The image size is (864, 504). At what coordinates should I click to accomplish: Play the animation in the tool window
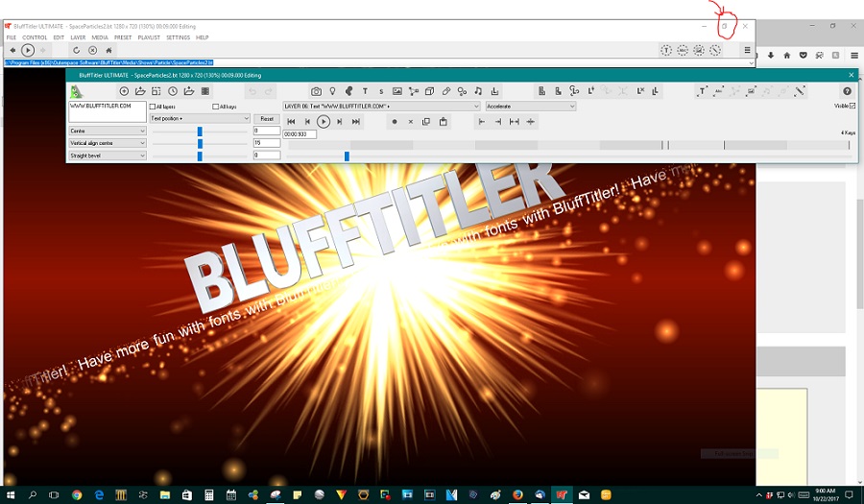pyautogui.click(x=324, y=122)
